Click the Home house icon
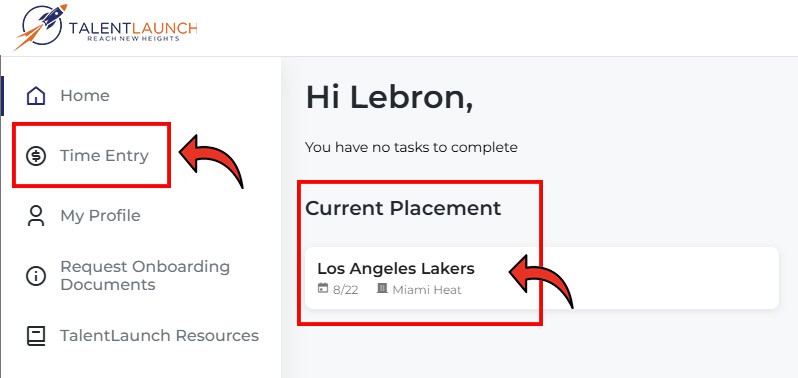Viewport: 798px width, 378px height. pos(36,96)
